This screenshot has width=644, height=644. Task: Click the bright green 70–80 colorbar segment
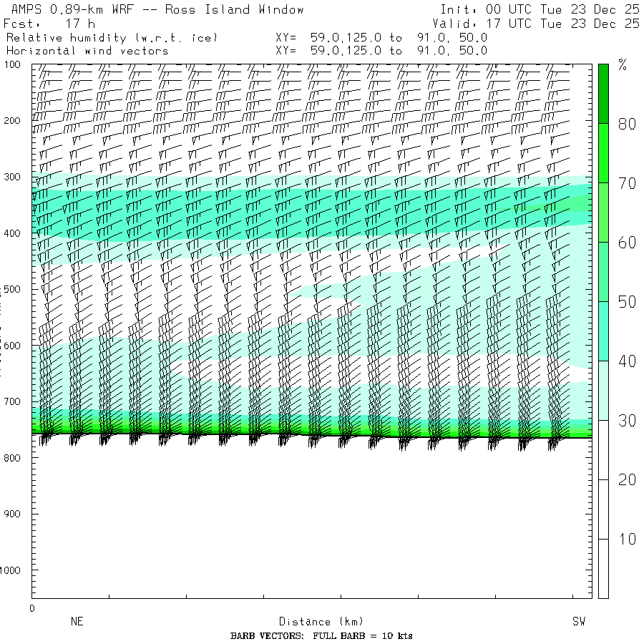(x=603, y=153)
